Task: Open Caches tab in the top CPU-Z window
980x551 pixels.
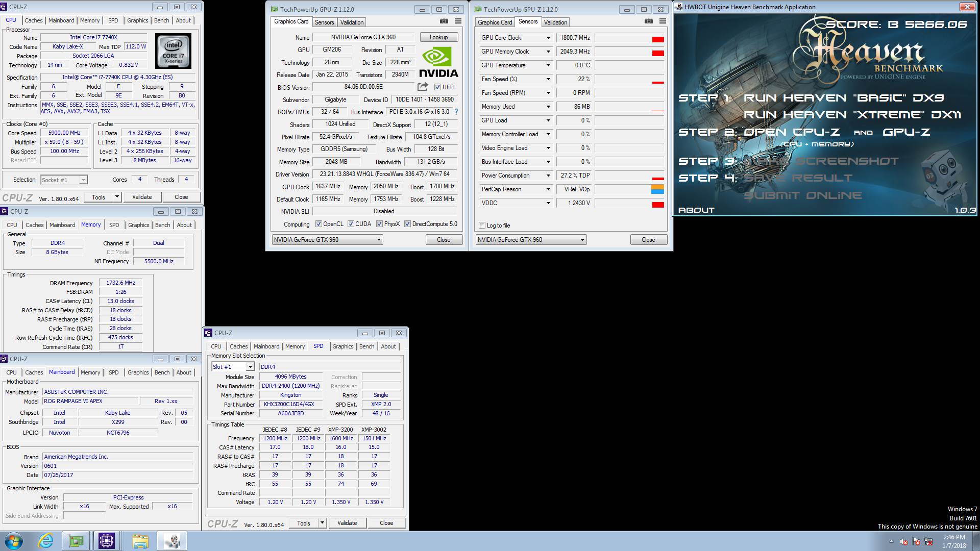Action: click(34, 20)
